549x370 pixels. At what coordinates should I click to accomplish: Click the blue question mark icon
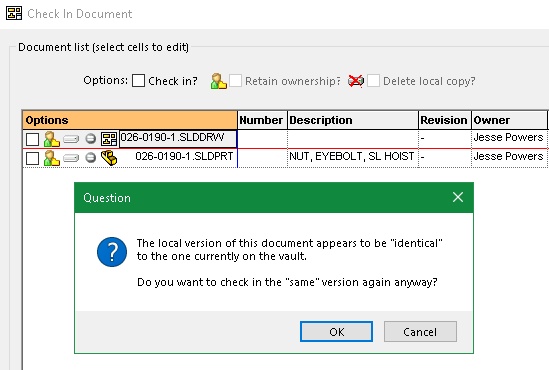point(112,252)
